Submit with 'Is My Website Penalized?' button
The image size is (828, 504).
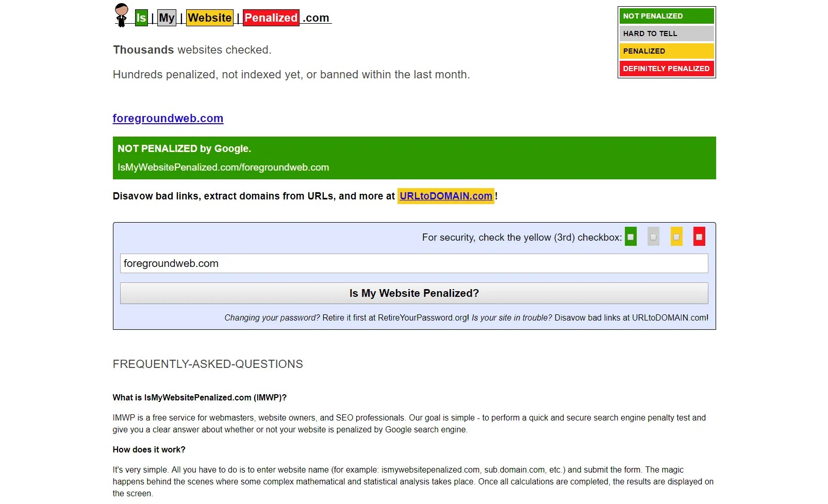(414, 293)
